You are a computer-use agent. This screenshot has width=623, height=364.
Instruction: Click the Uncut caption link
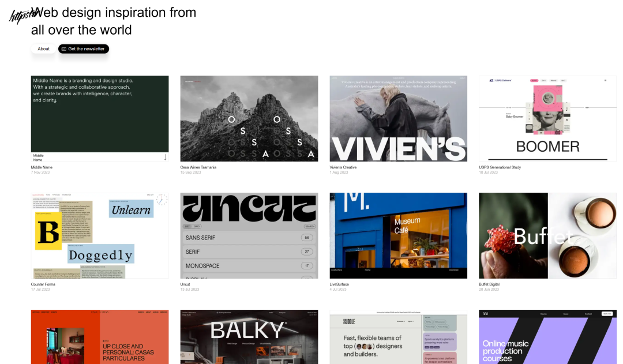coord(185,284)
